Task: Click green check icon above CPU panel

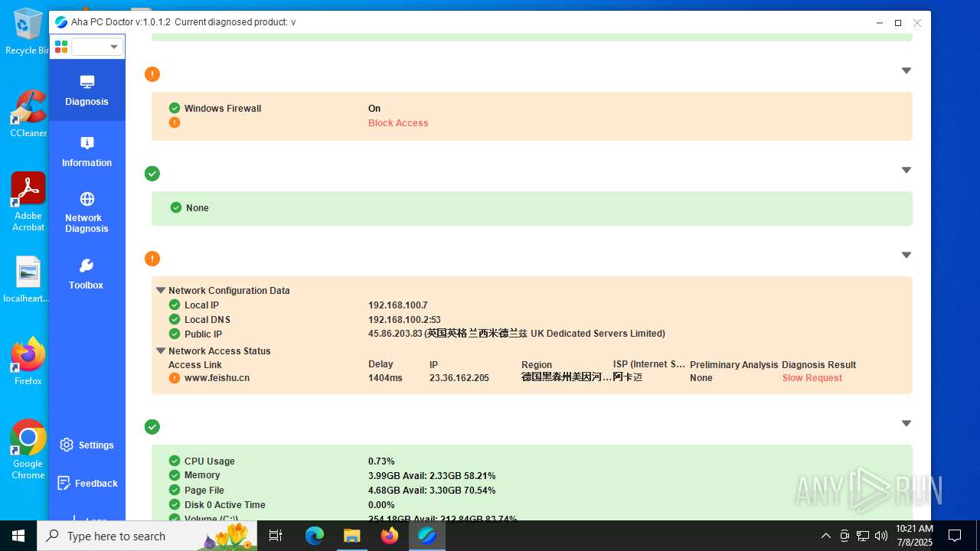Action: (x=152, y=427)
